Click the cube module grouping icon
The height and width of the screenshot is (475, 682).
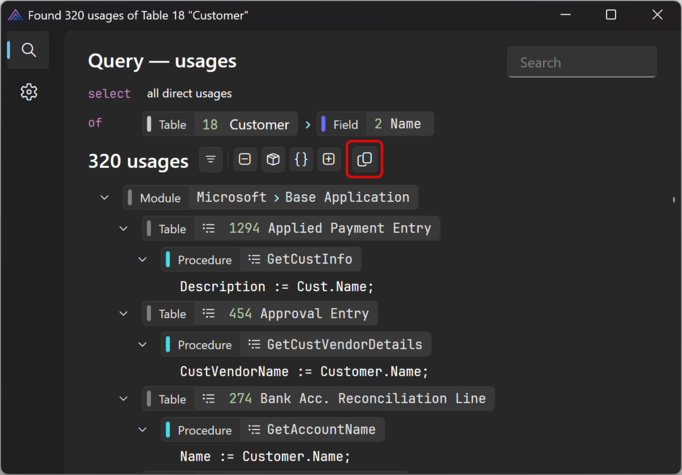273,160
